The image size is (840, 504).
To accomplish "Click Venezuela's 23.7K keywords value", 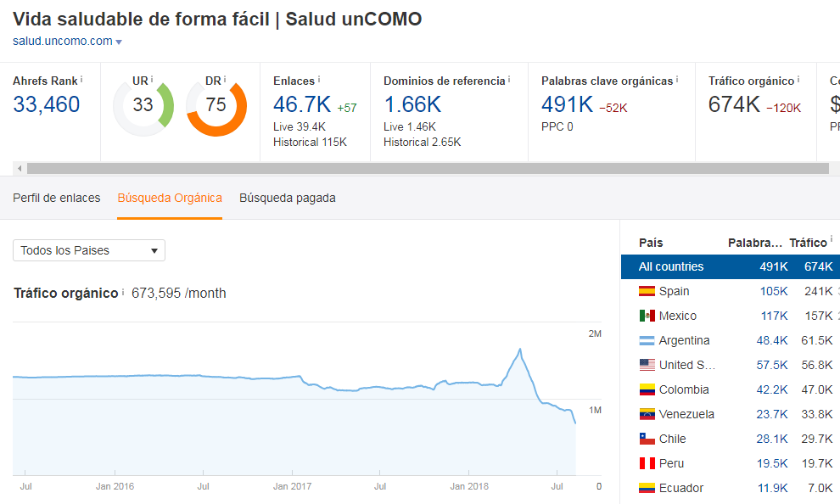I will (772, 414).
